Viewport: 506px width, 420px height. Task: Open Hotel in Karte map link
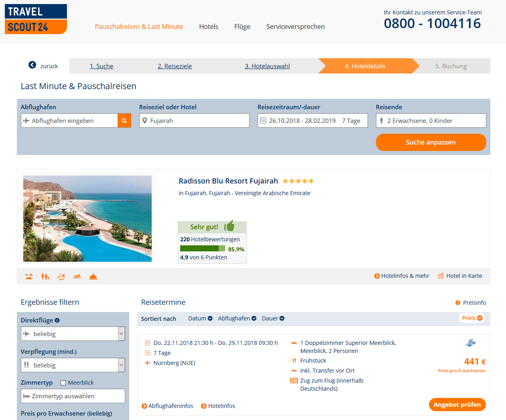click(x=460, y=276)
